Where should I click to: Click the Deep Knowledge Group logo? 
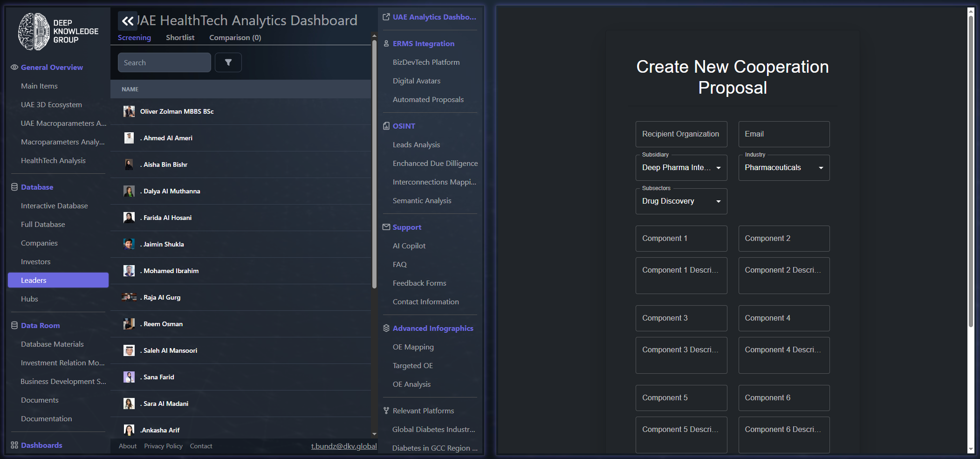(58, 32)
